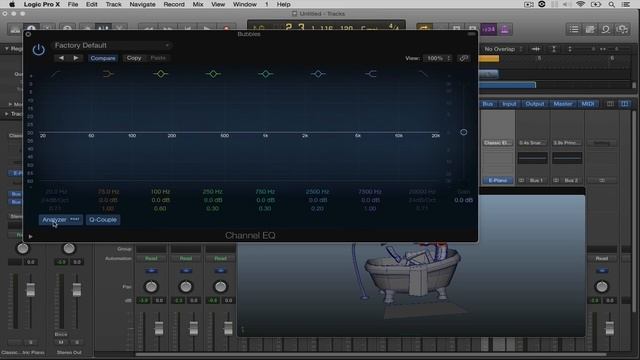This screenshot has height=360, width=640.
Task: Open the Note Pads icon
Action: tap(590, 29)
